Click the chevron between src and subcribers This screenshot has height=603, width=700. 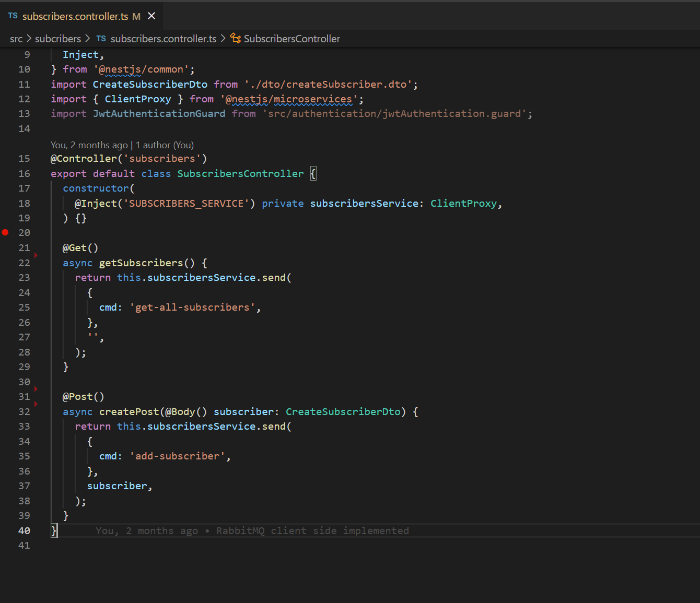click(x=29, y=39)
